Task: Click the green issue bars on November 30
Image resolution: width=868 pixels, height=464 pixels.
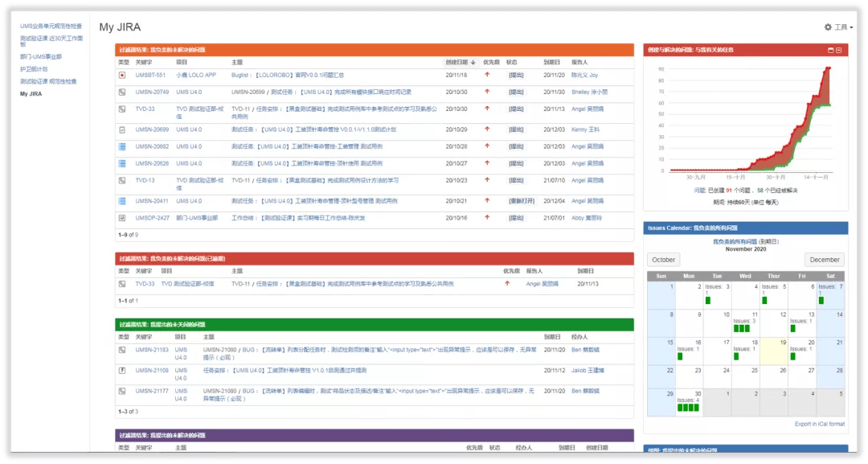Action: [689, 408]
